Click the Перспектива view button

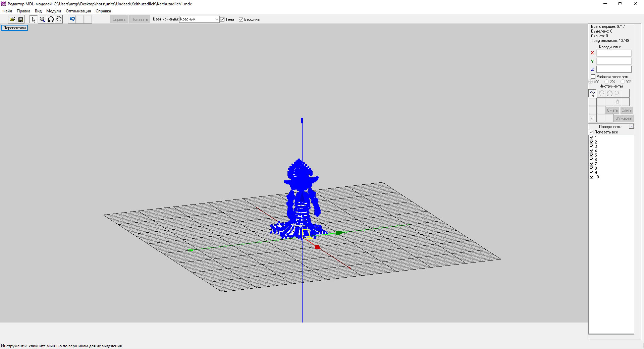point(15,28)
